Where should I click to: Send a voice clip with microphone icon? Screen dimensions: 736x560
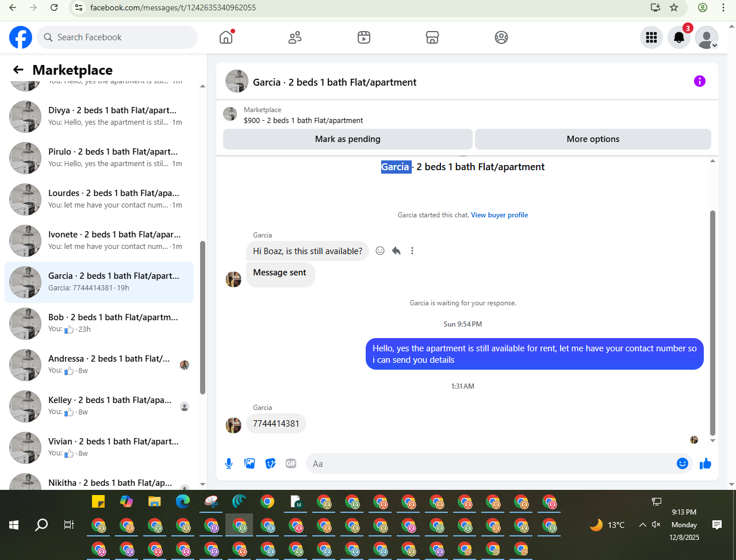[229, 463]
